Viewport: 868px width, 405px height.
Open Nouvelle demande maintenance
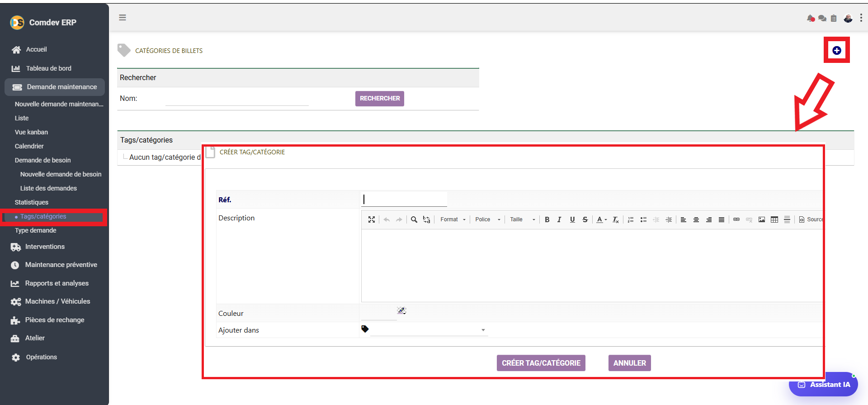pyautogui.click(x=59, y=104)
